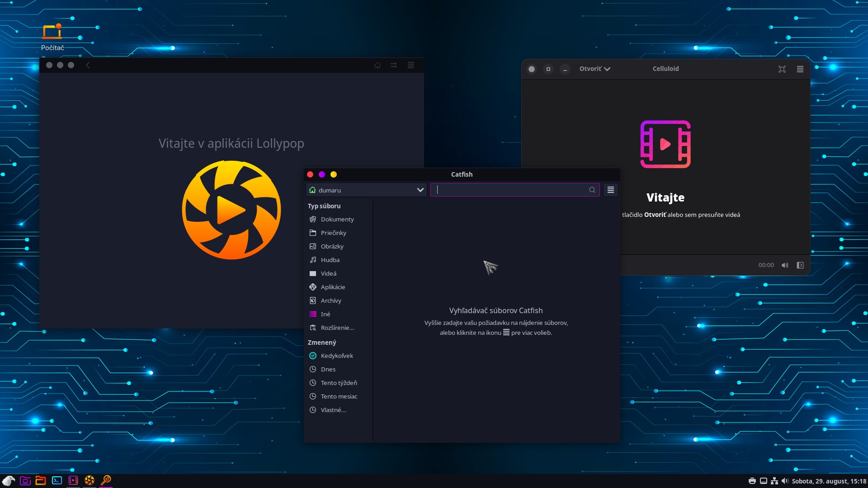Open the Catfish hamburger menu
This screenshot has width=868, height=488.
pyautogui.click(x=611, y=190)
